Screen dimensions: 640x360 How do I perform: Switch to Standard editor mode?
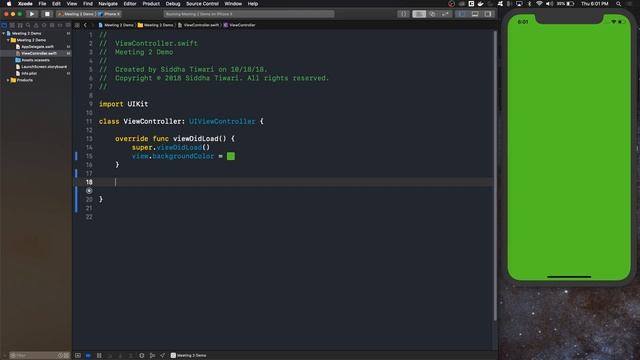419,14
